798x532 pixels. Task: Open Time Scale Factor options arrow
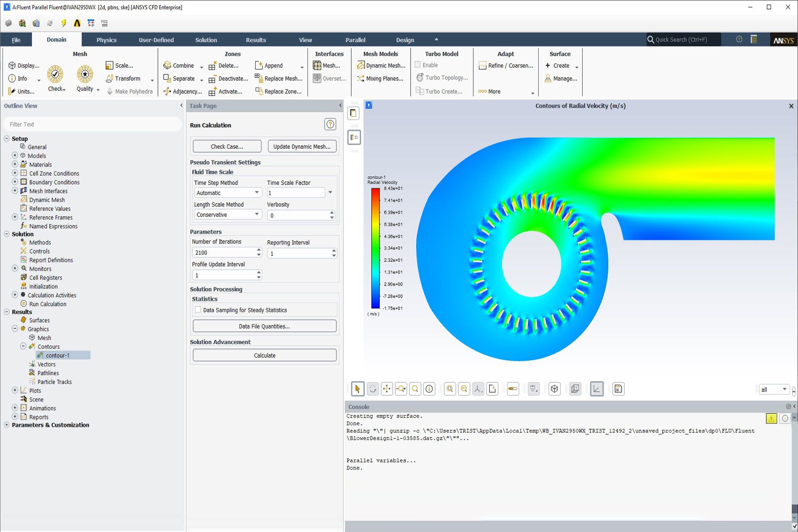click(x=330, y=192)
